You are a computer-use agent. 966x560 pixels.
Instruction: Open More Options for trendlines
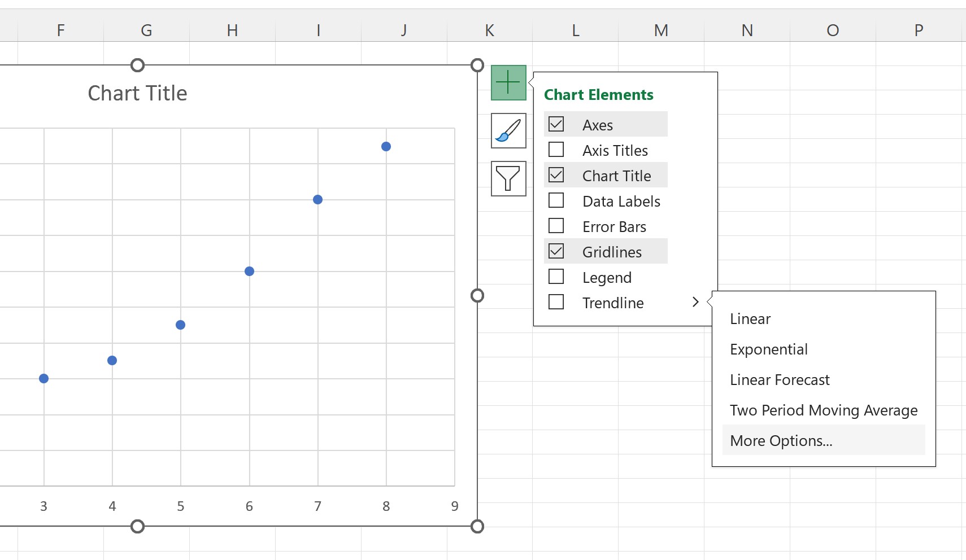[x=781, y=440]
